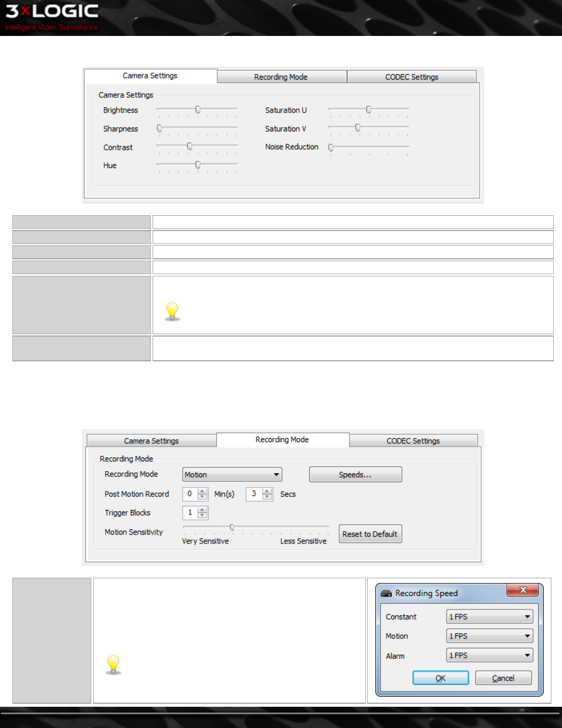The height and width of the screenshot is (728, 562).
Task: Click the Trigger Blocks value field
Action: pyautogui.click(x=190, y=513)
